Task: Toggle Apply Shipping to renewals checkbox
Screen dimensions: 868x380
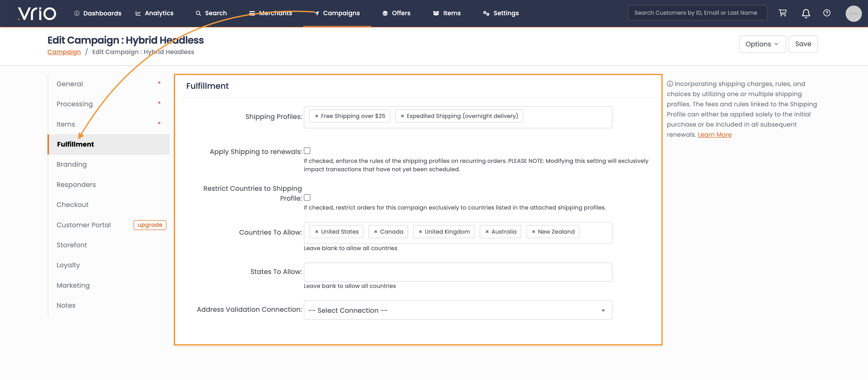Action: point(307,151)
